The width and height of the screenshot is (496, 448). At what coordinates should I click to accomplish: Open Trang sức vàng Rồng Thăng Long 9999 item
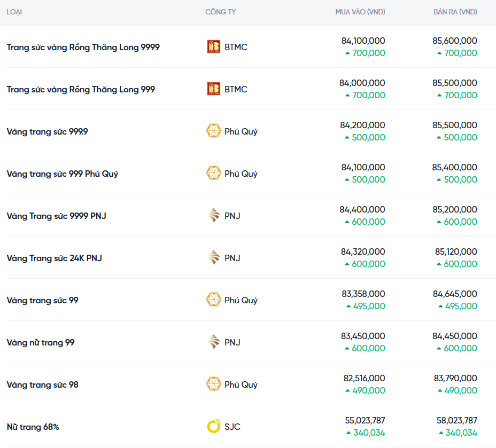[x=83, y=47]
